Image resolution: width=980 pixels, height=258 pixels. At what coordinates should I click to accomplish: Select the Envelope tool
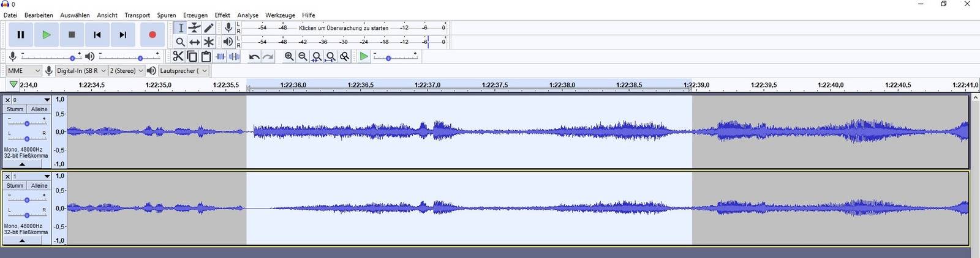[x=195, y=28]
